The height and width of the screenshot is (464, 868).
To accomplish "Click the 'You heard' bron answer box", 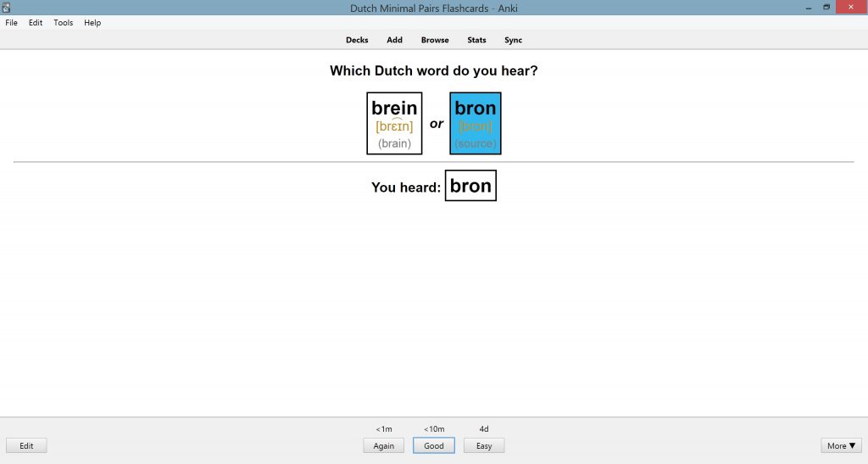I will (470, 186).
